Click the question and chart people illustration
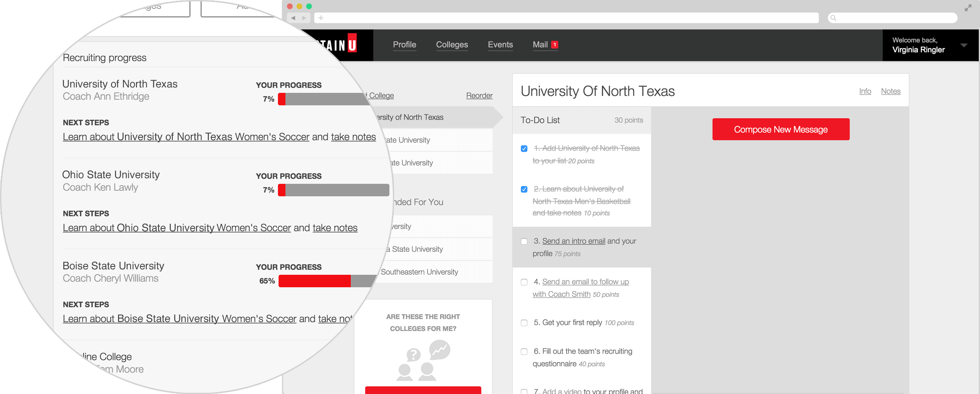The width and height of the screenshot is (980, 394). pyautogui.click(x=423, y=360)
